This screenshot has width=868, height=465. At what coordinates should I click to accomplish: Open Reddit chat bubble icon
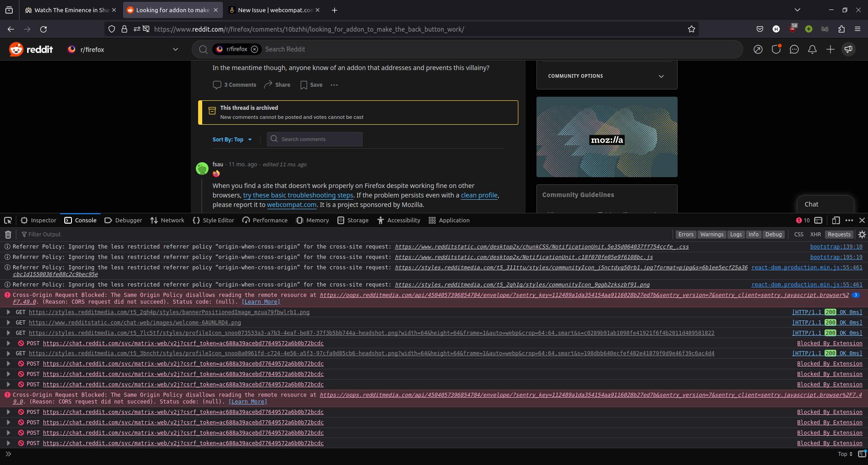794,49
